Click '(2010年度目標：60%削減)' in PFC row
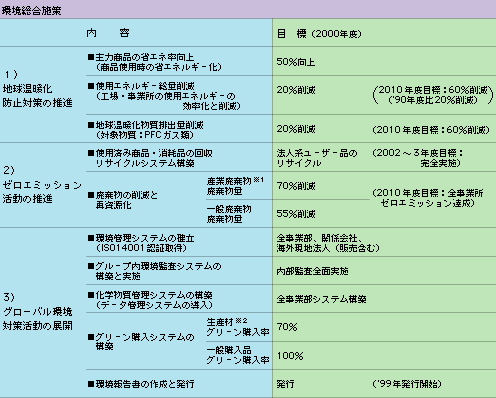This screenshot has height=398, width=496. (x=431, y=129)
